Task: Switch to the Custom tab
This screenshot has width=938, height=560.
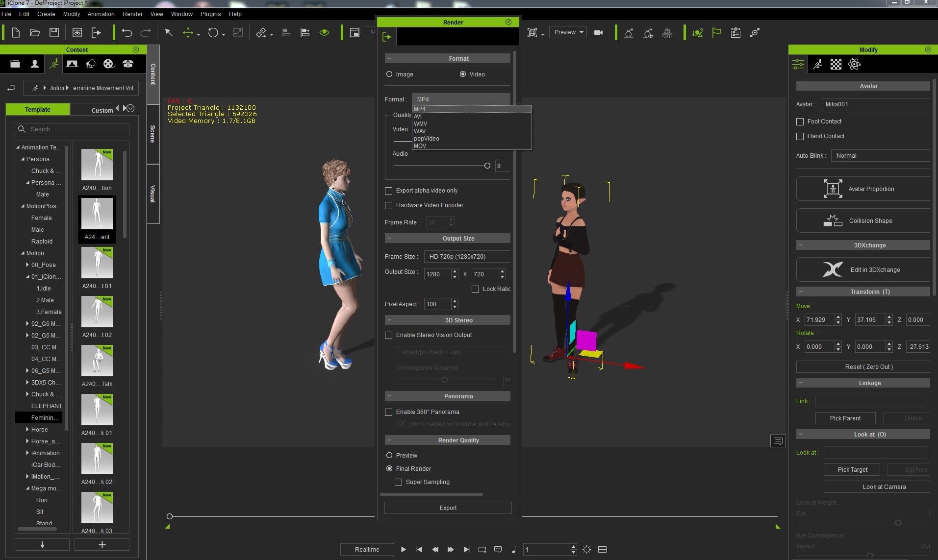Action: coord(102,110)
